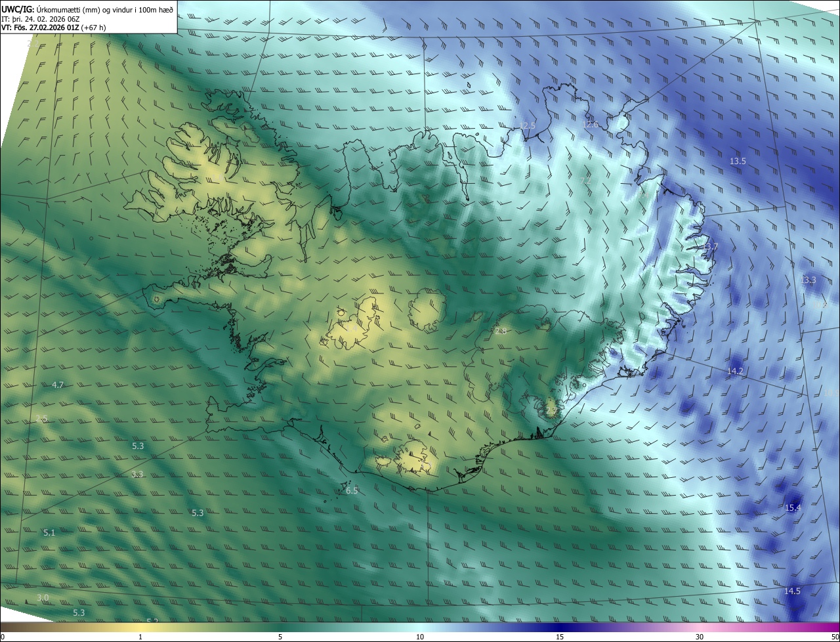Select the colorbar tick label 10

(x=420, y=637)
